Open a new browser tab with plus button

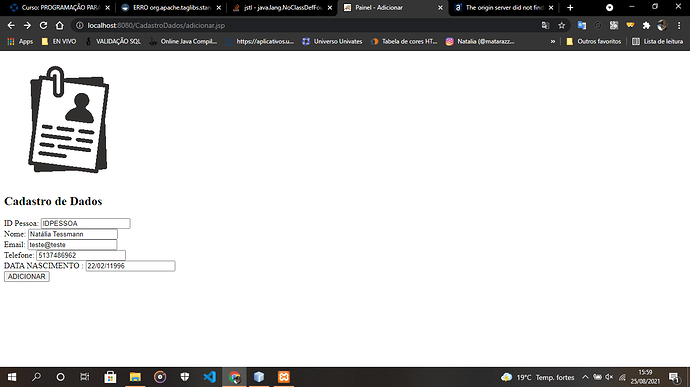tap(570, 7)
